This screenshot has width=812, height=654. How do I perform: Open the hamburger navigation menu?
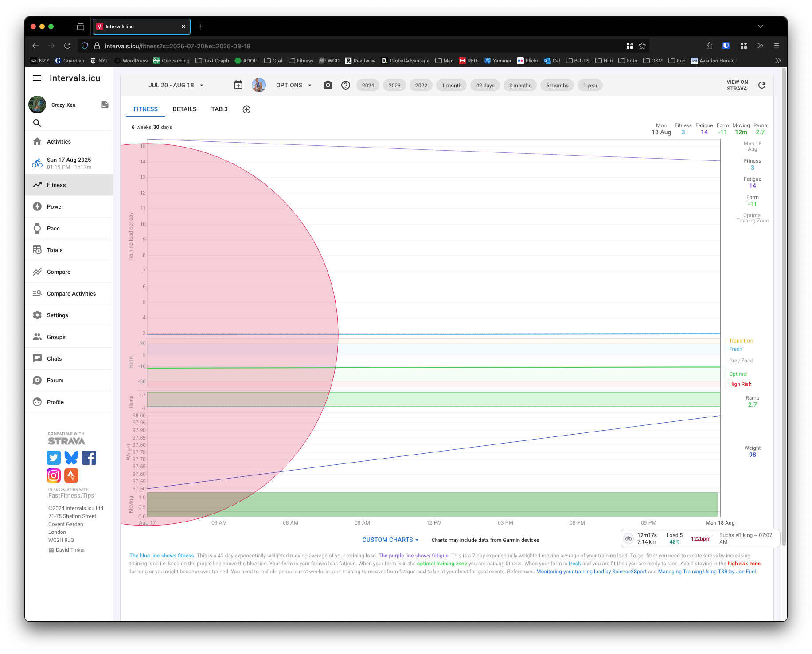[37, 78]
